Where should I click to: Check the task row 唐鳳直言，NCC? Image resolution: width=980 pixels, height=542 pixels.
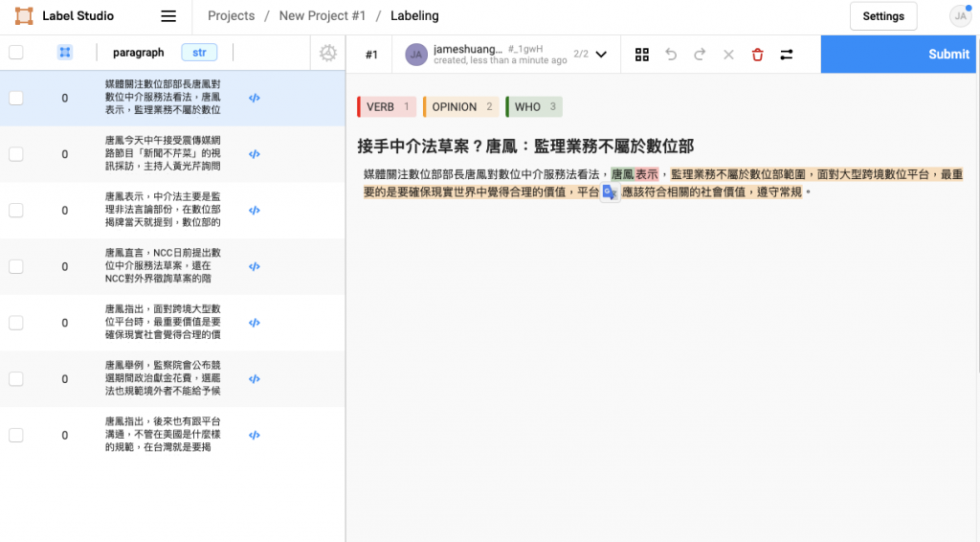tap(16, 267)
